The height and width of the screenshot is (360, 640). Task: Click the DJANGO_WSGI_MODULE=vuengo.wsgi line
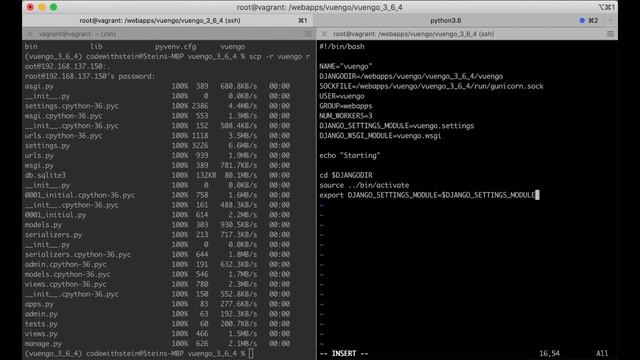(x=380, y=136)
